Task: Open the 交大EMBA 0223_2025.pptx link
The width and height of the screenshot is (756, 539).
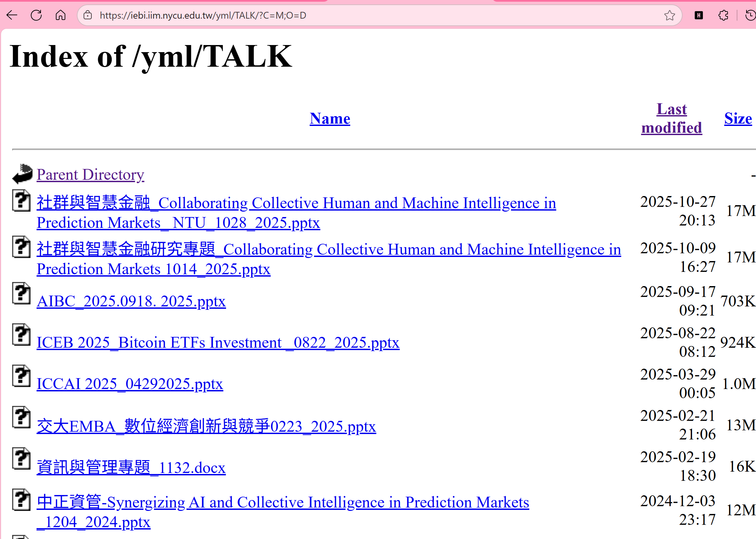Action: 206,426
